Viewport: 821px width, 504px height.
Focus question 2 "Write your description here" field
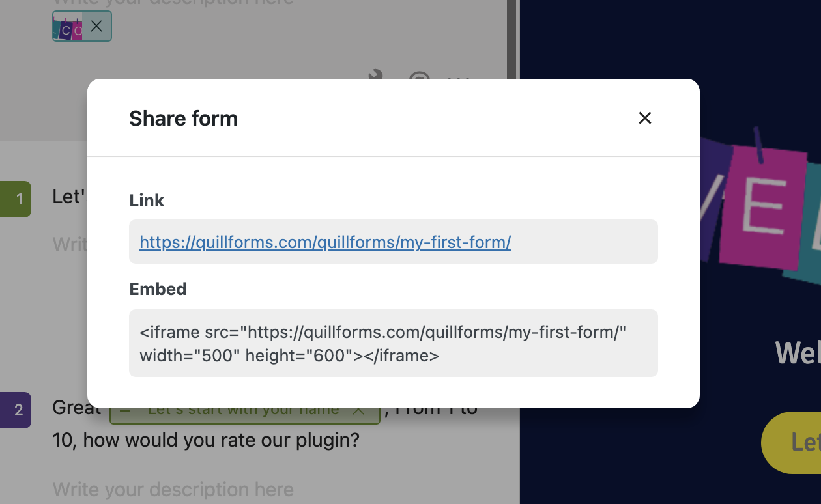(173, 489)
